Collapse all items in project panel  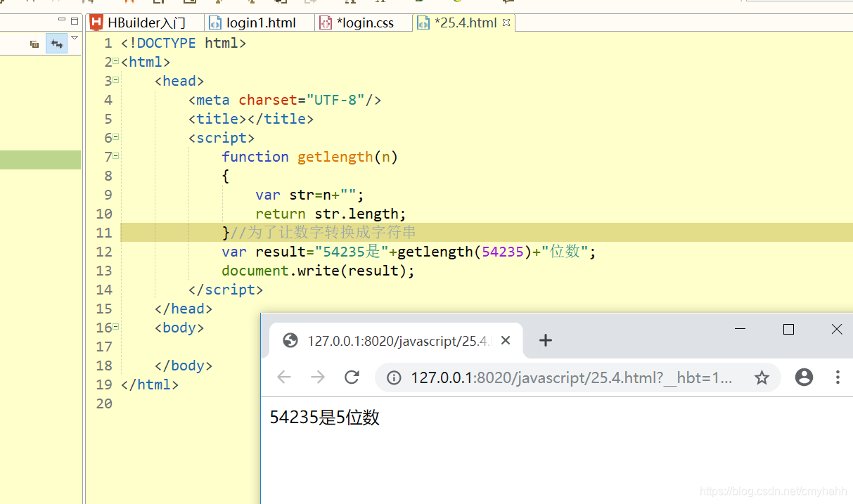(x=34, y=44)
